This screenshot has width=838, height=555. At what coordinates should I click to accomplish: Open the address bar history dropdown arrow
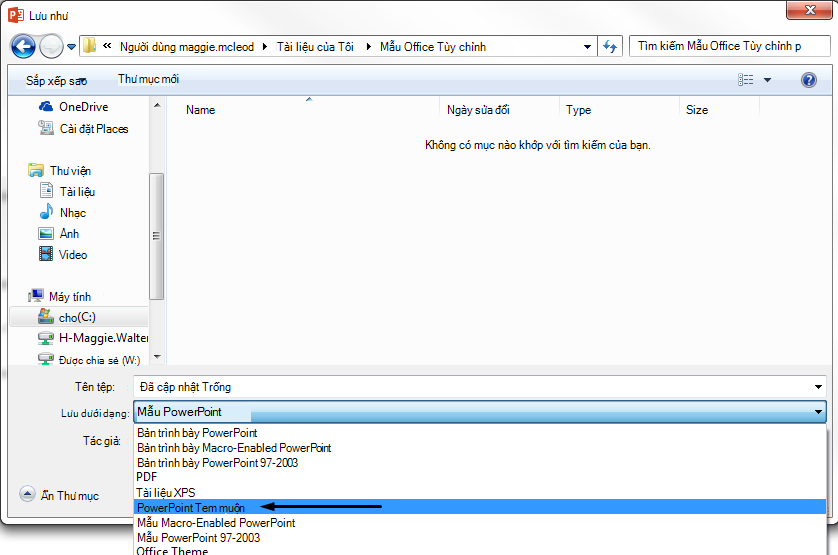point(587,47)
